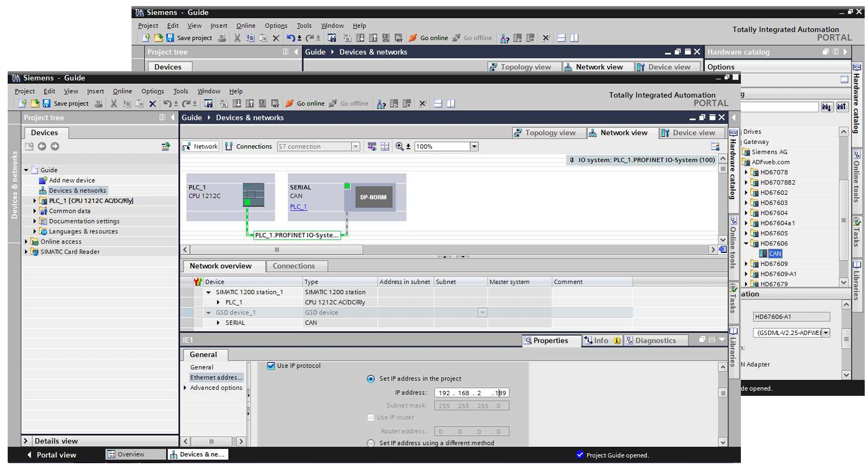The width and height of the screenshot is (868, 467).
Task: Click Open project icon in front window toolbar
Action: [x=35, y=103]
